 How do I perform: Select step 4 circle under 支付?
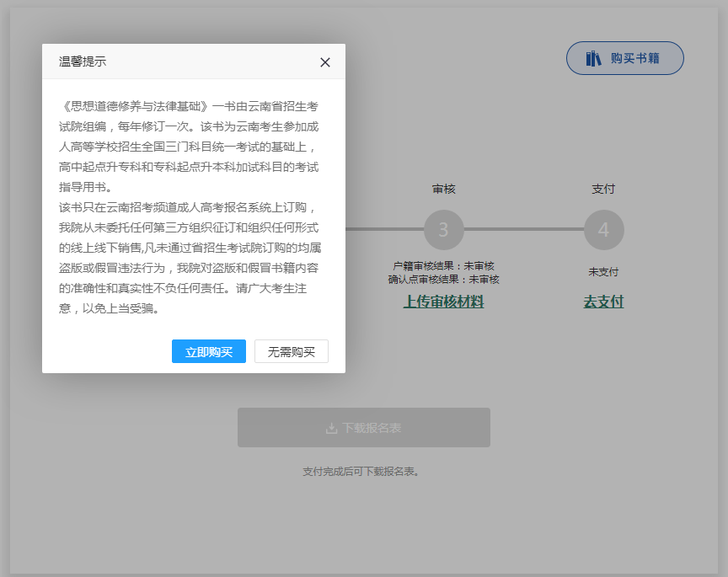[x=603, y=230]
